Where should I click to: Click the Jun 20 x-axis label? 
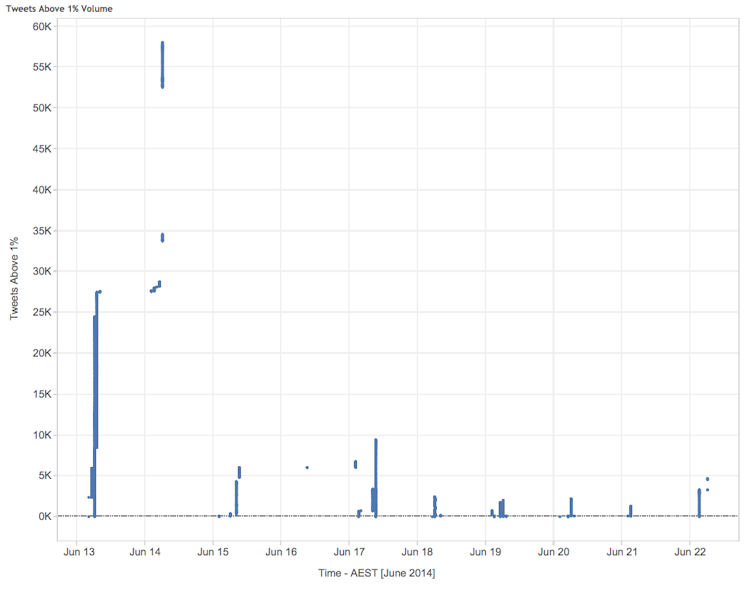coord(553,552)
